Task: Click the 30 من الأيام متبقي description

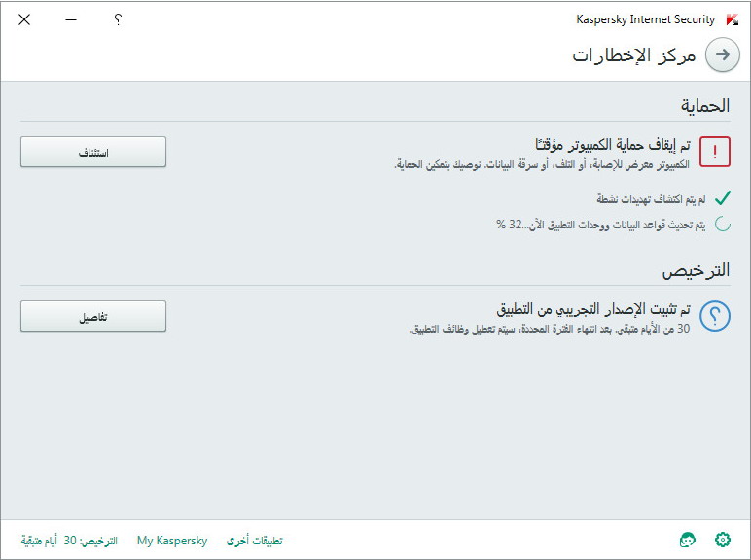Action: [550, 329]
